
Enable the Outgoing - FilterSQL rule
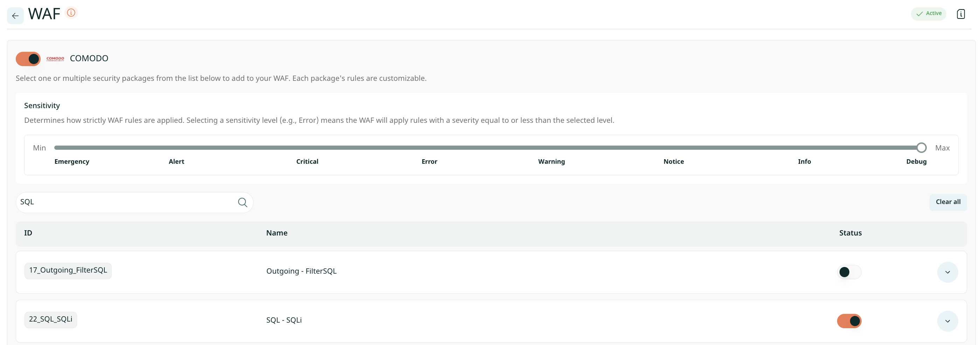pos(849,272)
